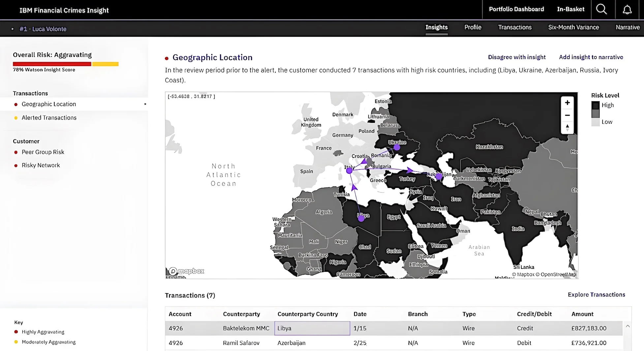Go to Portfolio Dashboard
The width and height of the screenshot is (644, 351).
516,9
